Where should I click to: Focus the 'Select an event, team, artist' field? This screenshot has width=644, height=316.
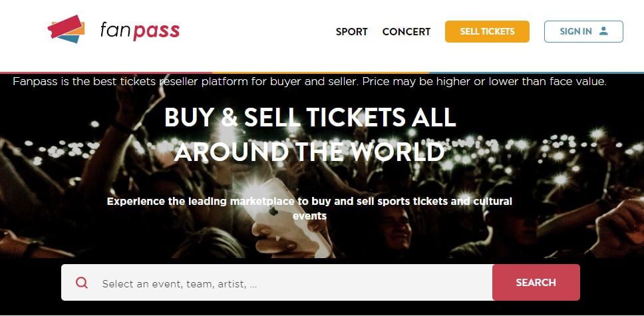(x=276, y=282)
